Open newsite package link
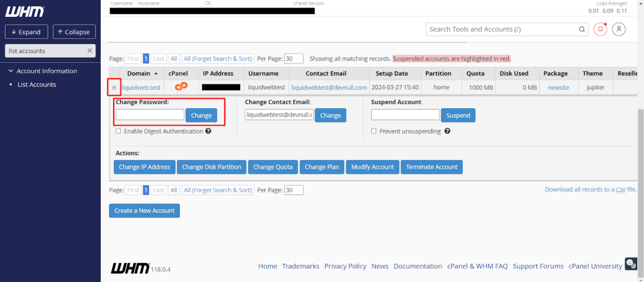The image size is (644, 282). click(x=558, y=87)
